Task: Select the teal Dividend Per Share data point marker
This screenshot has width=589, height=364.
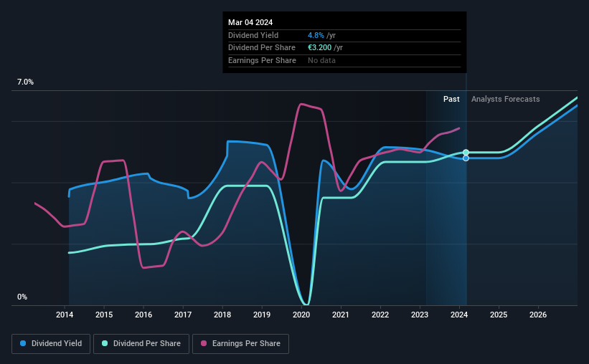Action: click(466, 153)
